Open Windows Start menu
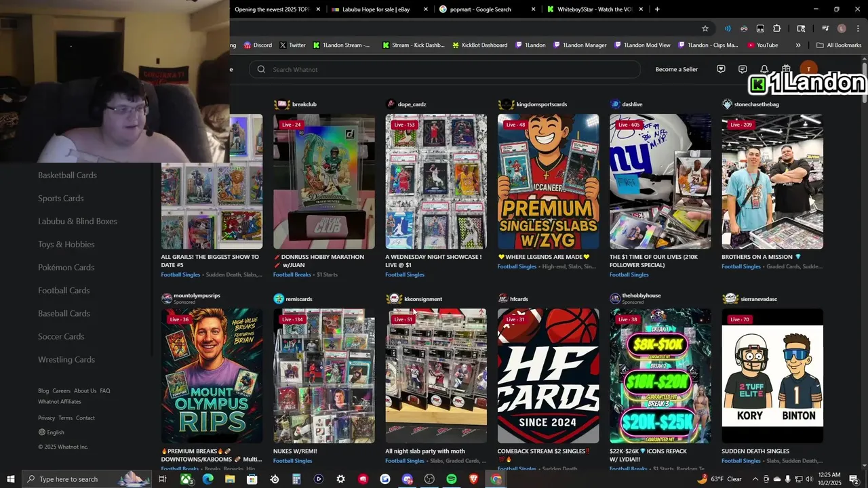The image size is (868, 488). coord(10,479)
